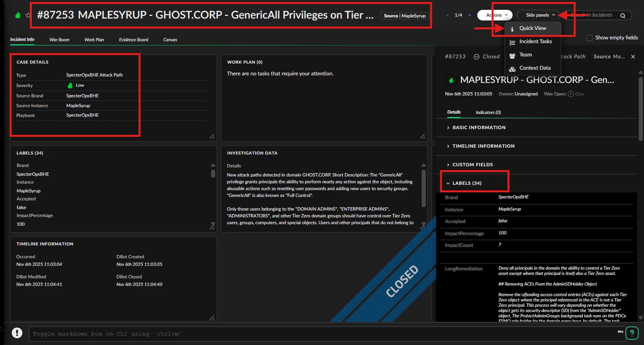The image size is (644, 345).
Task: Click the Accepted value false in side panel
Action: pyautogui.click(x=503, y=221)
